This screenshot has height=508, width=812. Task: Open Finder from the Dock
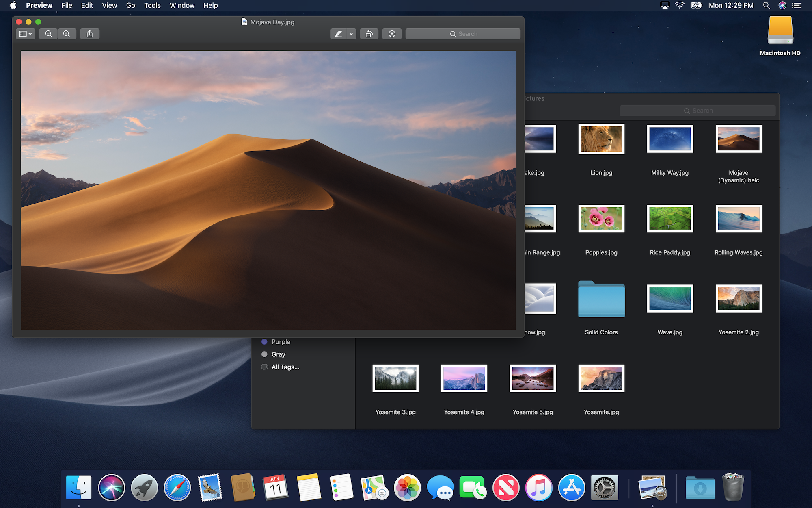[79, 487]
